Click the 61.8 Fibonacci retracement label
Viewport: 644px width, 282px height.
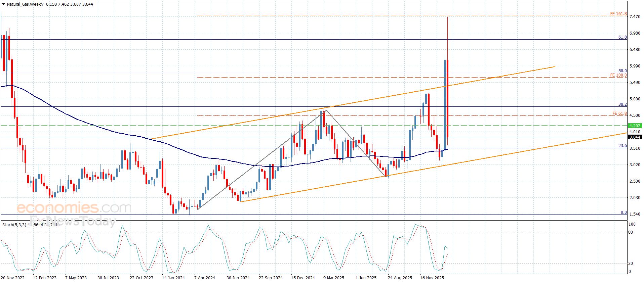tap(622, 37)
